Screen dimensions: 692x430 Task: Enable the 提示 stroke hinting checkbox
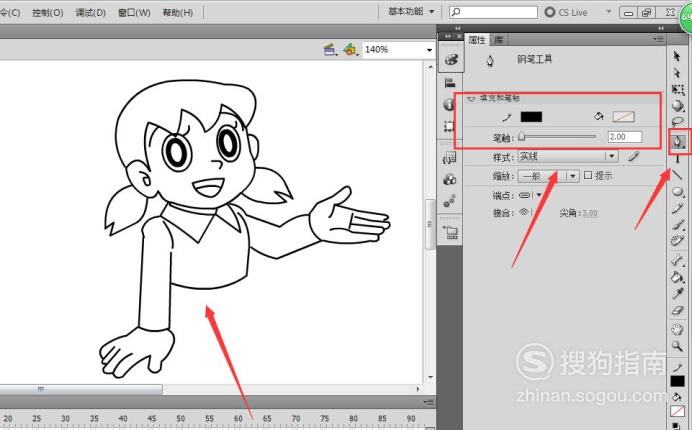588,175
